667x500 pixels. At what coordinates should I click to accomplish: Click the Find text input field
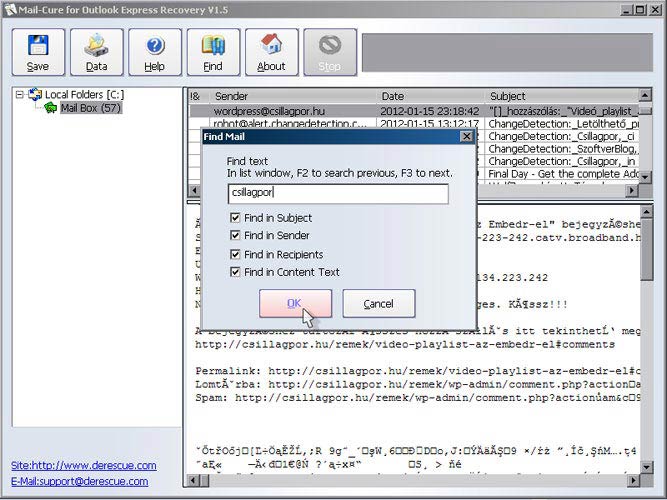tap(338, 194)
